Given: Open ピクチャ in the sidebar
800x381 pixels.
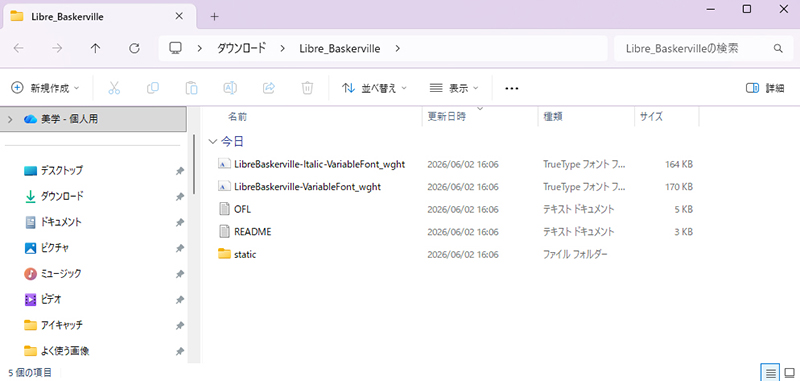Looking at the screenshot, I should coord(55,248).
